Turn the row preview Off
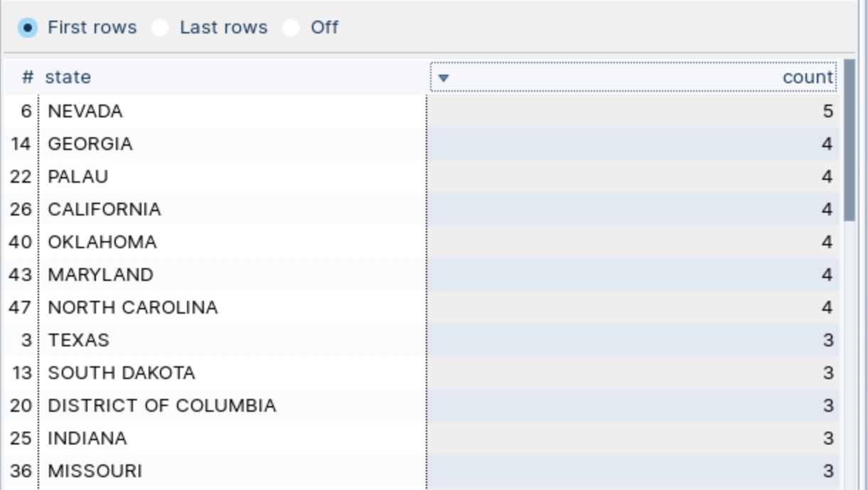The width and height of the screenshot is (868, 490). (291, 28)
